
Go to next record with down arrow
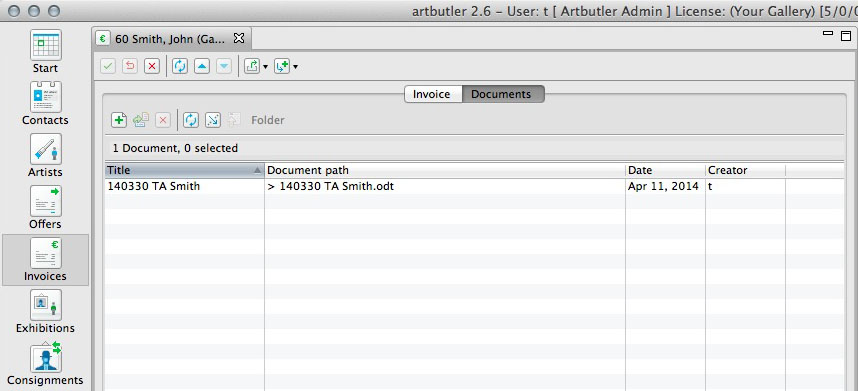(x=224, y=67)
